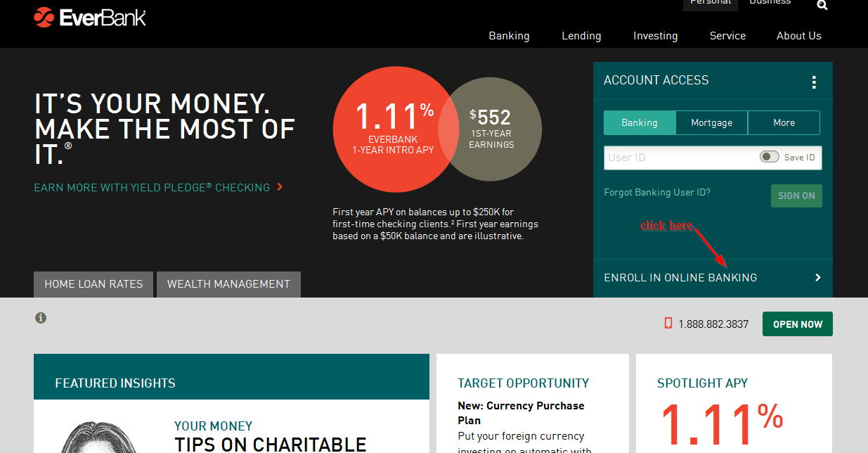The width and height of the screenshot is (868, 453).
Task: Click Enroll in Online Banking link
Action: (680, 278)
